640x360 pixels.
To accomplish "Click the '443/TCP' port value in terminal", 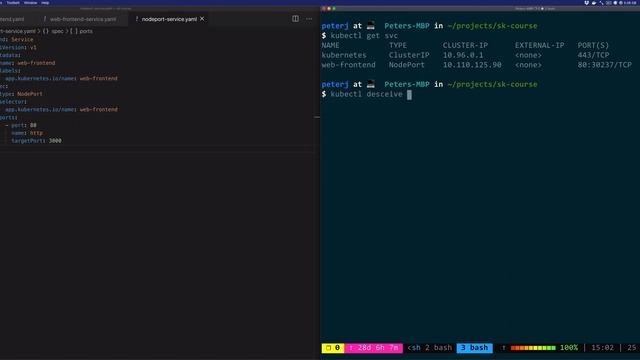I will [593, 55].
